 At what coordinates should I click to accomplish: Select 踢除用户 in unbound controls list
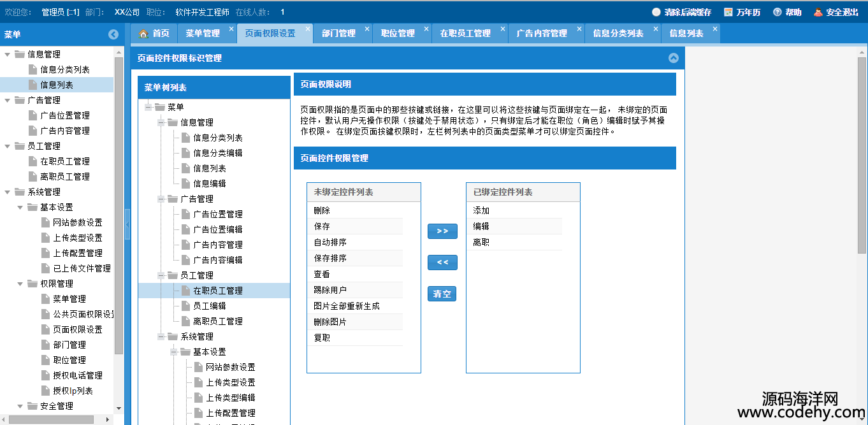[x=330, y=290]
